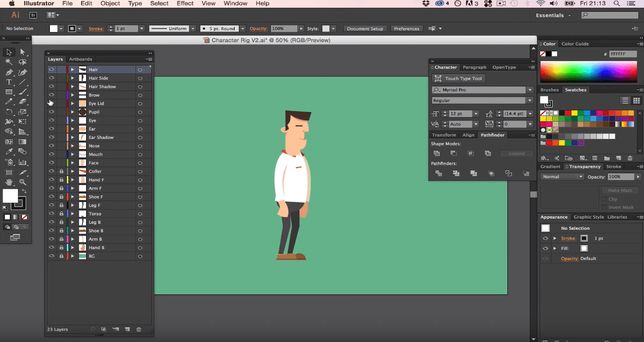Click the Unite shape mode icon
Viewport: 644px width, 342px height.
pyautogui.click(x=437, y=153)
